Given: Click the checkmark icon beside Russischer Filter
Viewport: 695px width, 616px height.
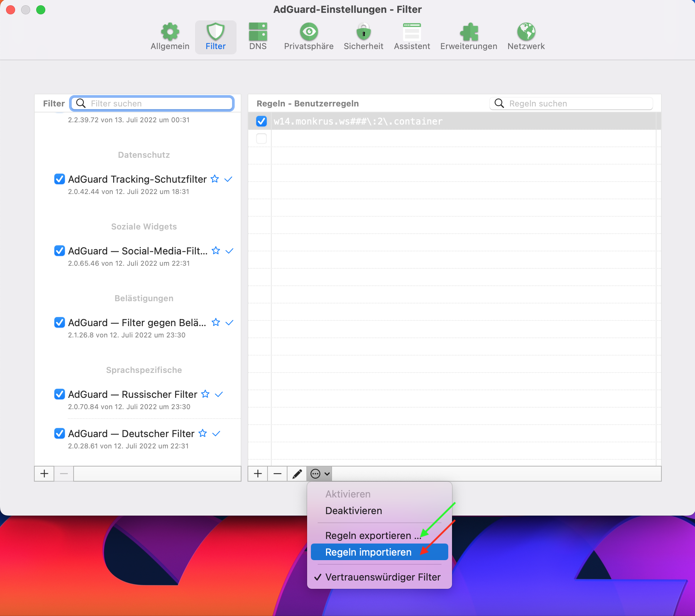Looking at the screenshot, I should (219, 394).
